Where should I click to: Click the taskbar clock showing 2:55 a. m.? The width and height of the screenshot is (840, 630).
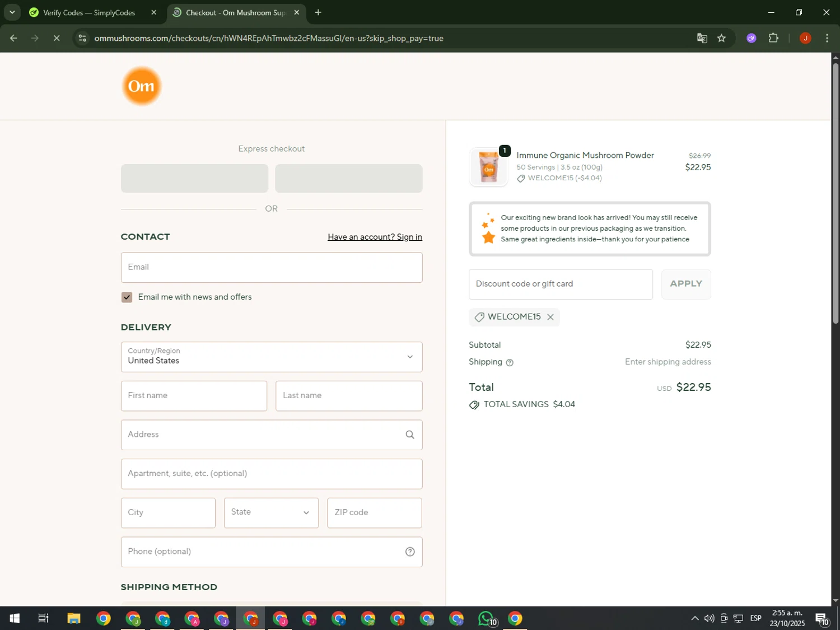click(x=787, y=618)
